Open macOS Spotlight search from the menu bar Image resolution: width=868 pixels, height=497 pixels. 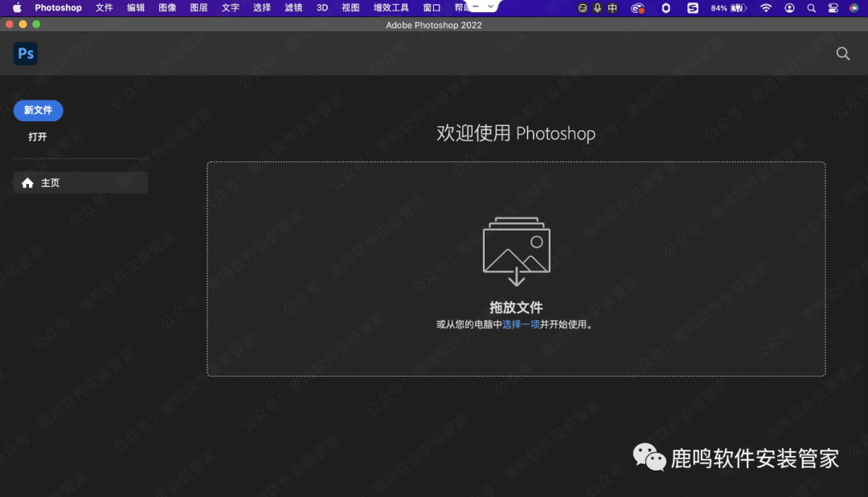pos(811,8)
